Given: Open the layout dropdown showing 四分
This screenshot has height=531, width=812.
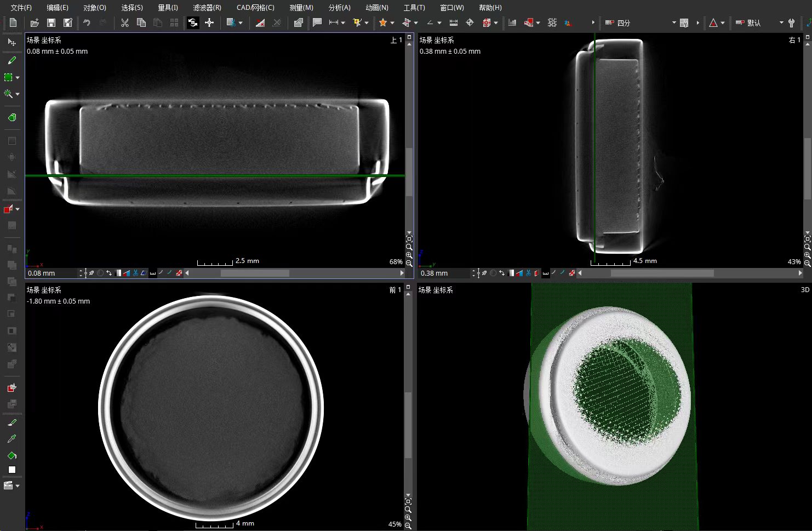Looking at the screenshot, I should tap(641, 22).
